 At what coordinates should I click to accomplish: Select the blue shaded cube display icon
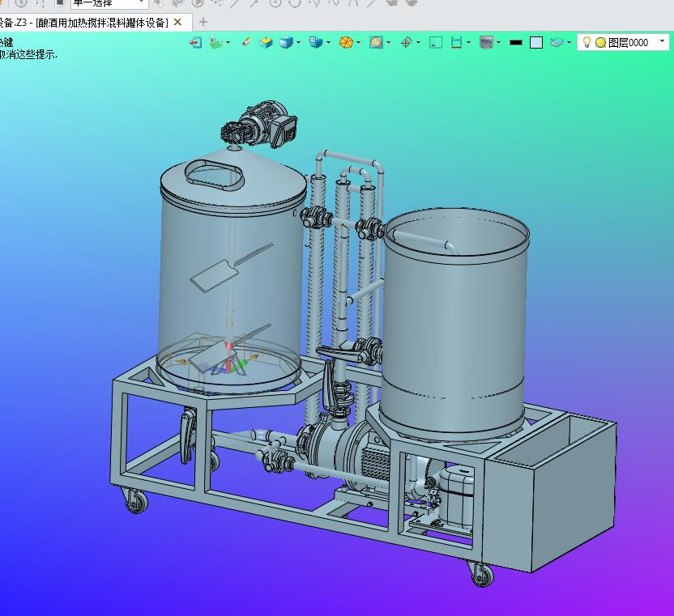(286, 42)
